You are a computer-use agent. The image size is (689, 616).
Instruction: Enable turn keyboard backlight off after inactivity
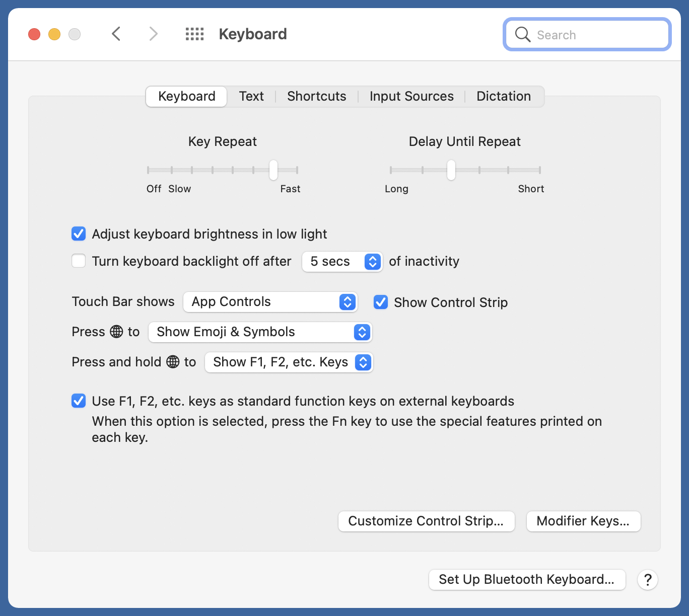(79, 261)
